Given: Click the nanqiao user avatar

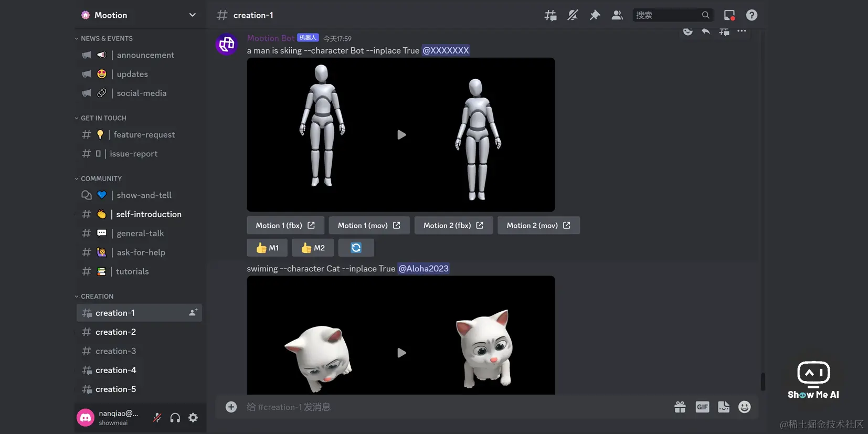Looking at the screenshot, I should (86, 418).
